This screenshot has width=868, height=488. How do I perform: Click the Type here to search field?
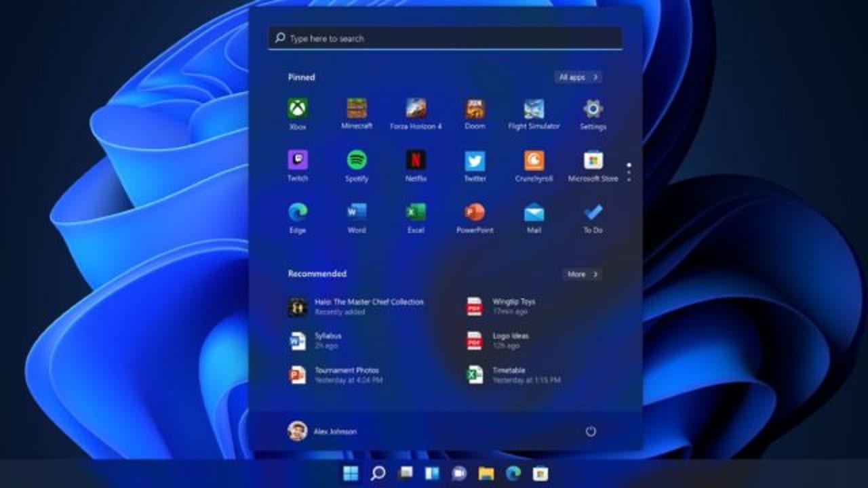(445, 39)
